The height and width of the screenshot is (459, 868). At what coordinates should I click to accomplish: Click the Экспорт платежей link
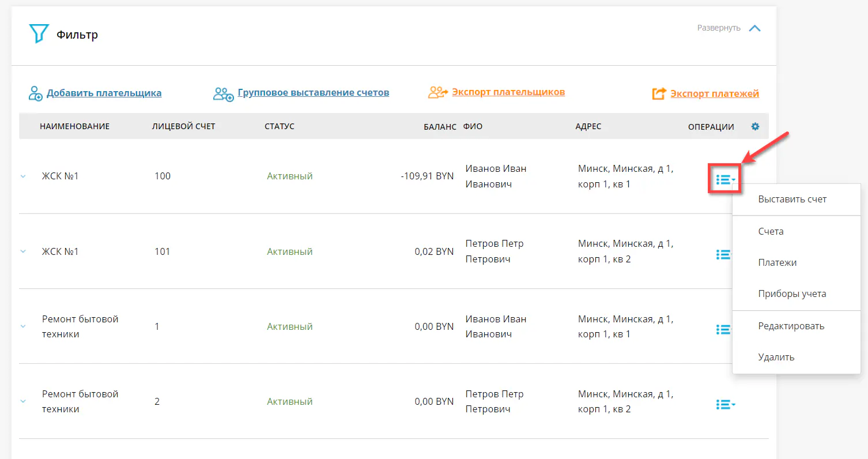coord(714,93)
